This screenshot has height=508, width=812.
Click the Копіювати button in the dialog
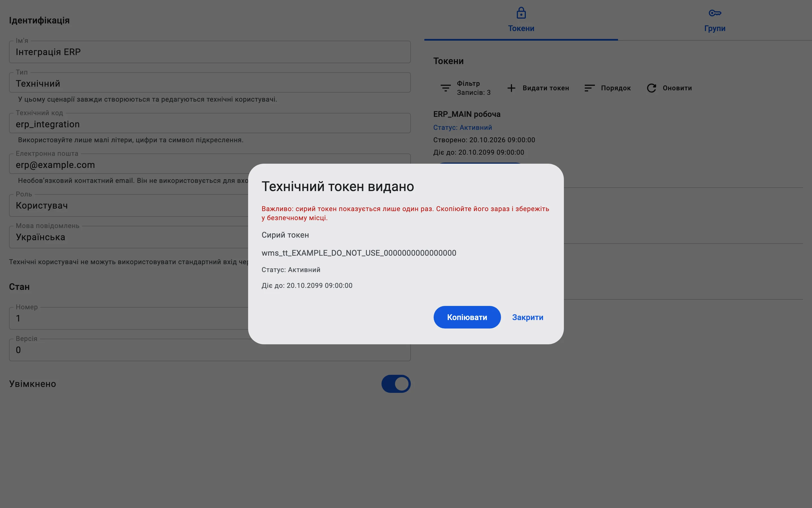click(467, 317)
